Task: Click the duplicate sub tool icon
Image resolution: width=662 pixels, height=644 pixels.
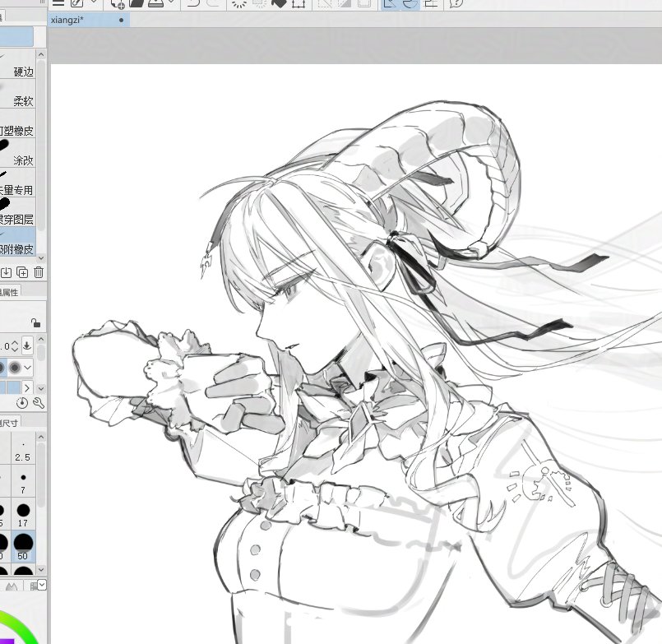Action: click(22, 272)
